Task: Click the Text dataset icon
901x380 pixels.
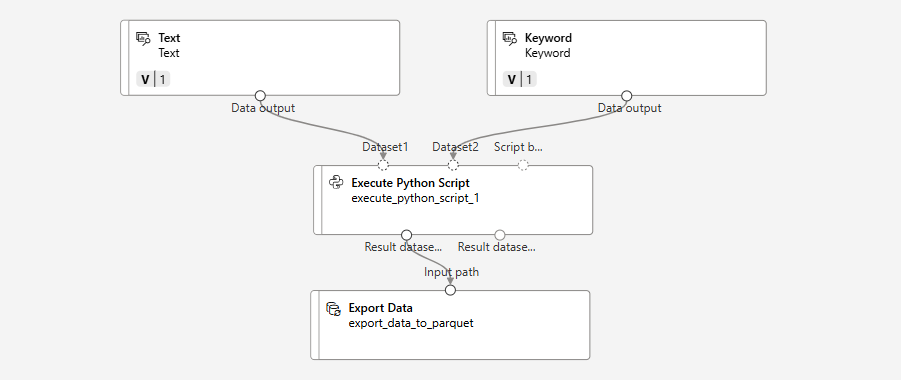Action: point(143,39)
